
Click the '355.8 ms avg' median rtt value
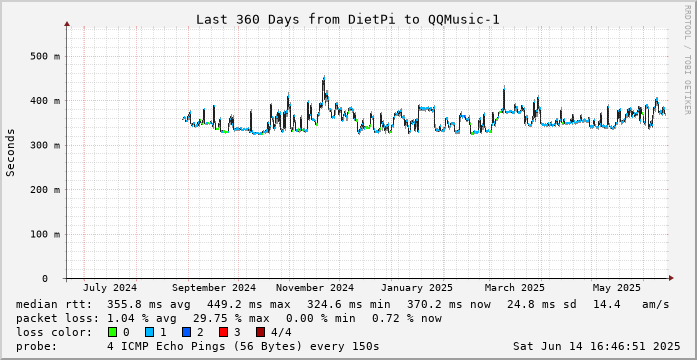coord(148,304)
